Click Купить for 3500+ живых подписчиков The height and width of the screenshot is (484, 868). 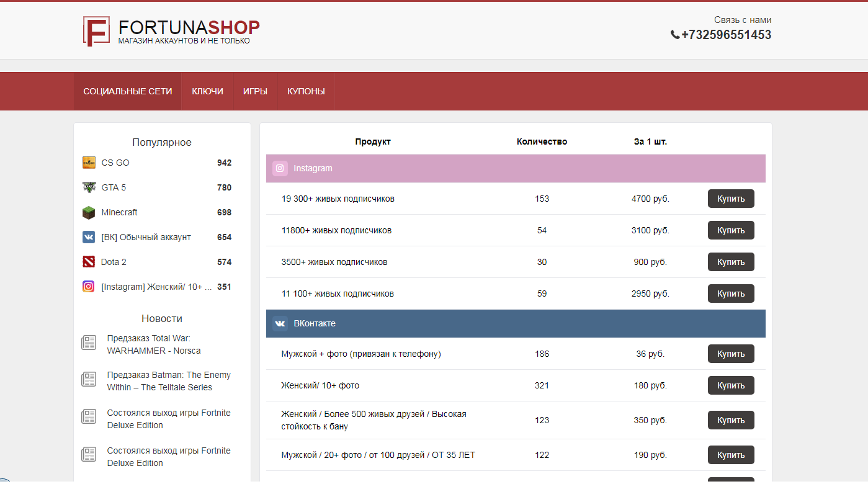pyautogui.click(x=731, y=262)
